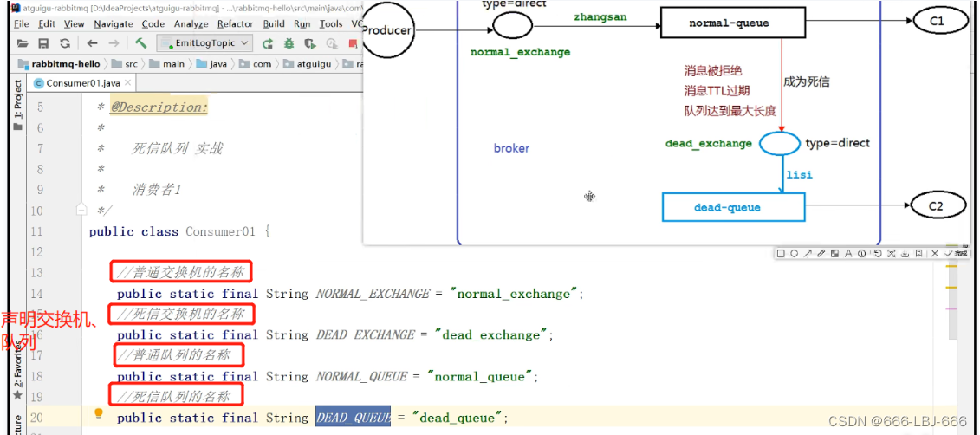Select main folder in breadcrumb

coord(167,64)
